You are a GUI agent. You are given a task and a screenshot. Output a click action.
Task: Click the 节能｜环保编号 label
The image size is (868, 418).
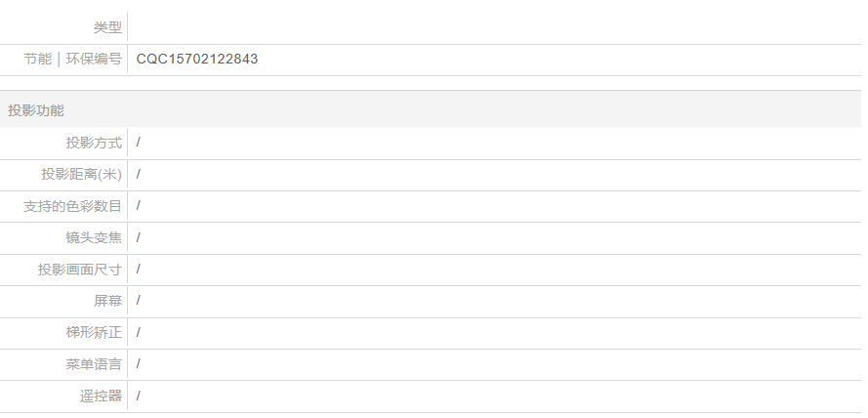click(72, 60)
